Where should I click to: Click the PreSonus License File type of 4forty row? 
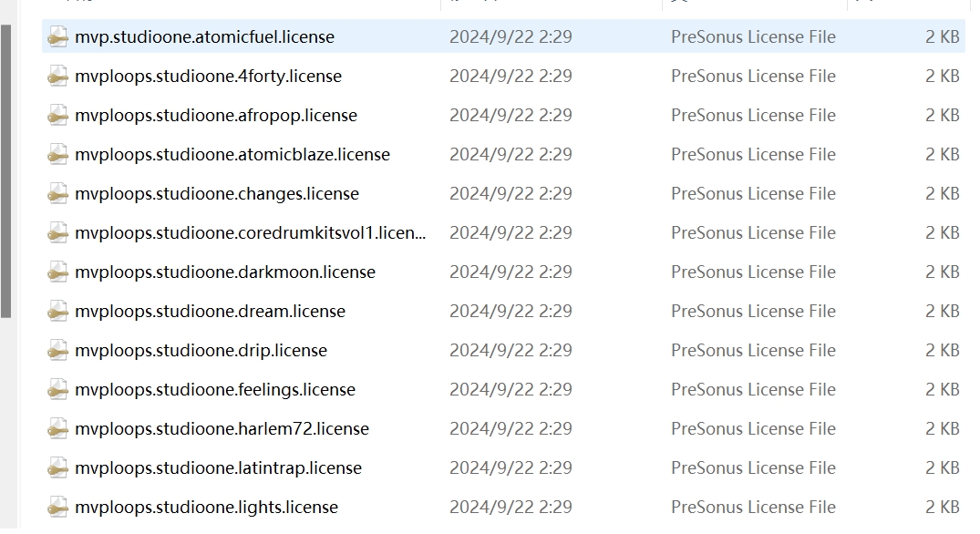click(753, 77)
